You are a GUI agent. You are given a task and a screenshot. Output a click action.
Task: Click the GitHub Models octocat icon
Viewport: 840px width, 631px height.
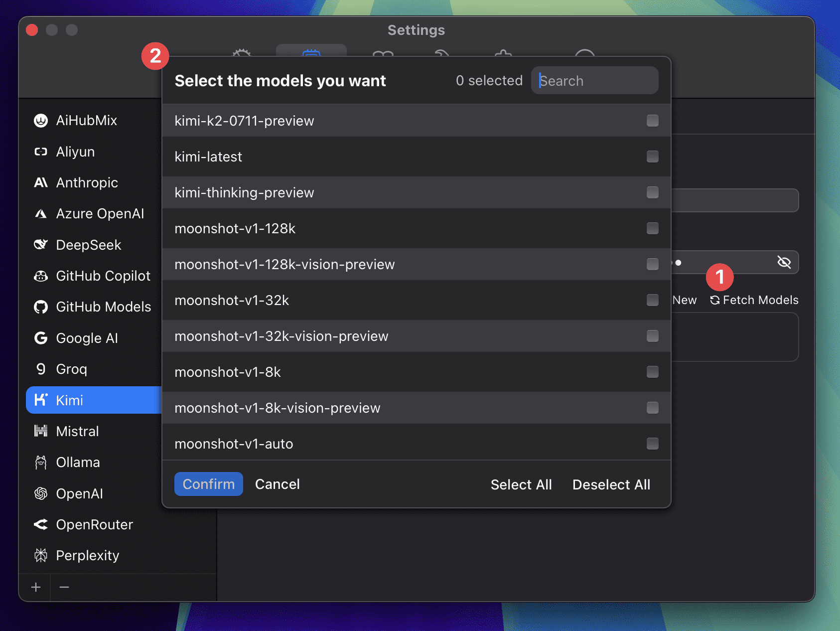coord(41,307)
